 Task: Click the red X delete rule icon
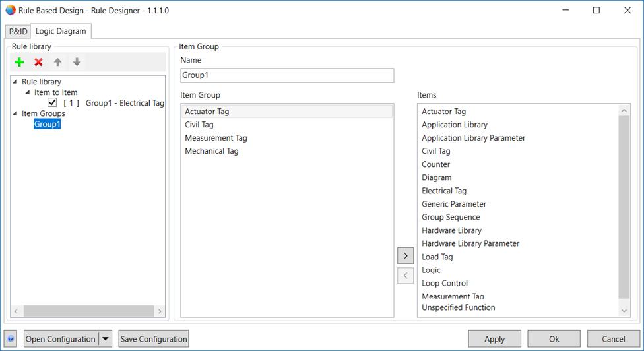[x=38, y=62]
